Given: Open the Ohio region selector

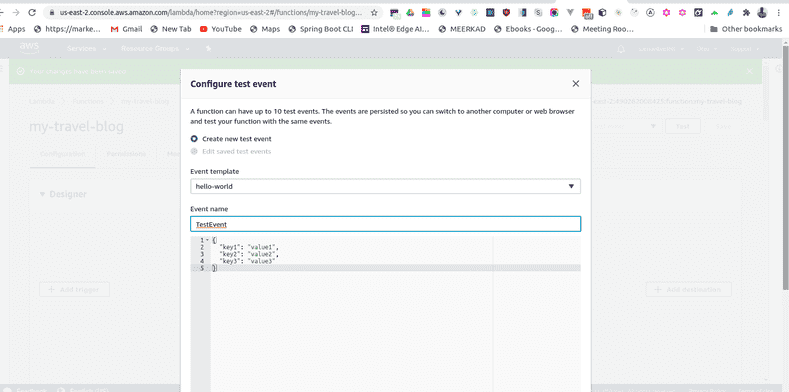Looking at the screenshot, I should click(706, 49).
